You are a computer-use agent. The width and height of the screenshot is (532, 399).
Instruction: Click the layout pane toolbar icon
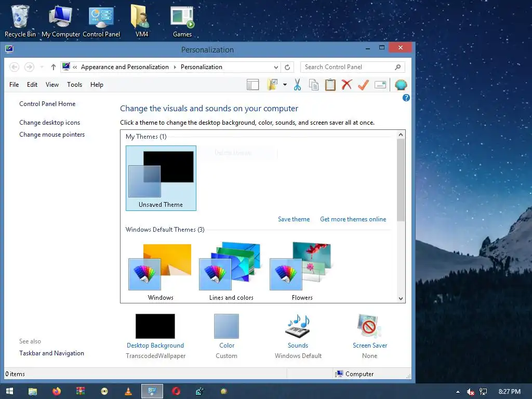point(253,85)
